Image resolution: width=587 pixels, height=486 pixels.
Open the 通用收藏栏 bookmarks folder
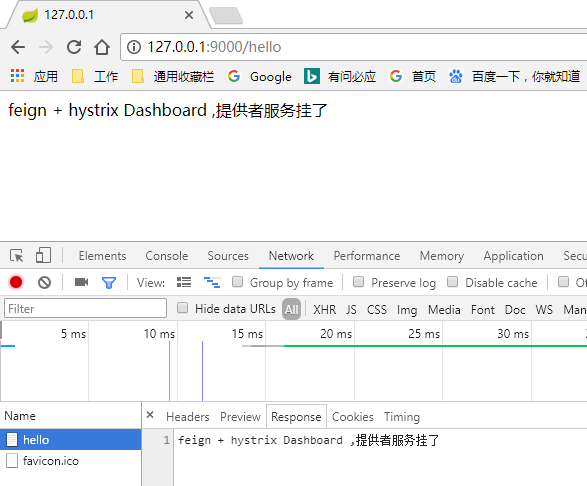(173, 76)
